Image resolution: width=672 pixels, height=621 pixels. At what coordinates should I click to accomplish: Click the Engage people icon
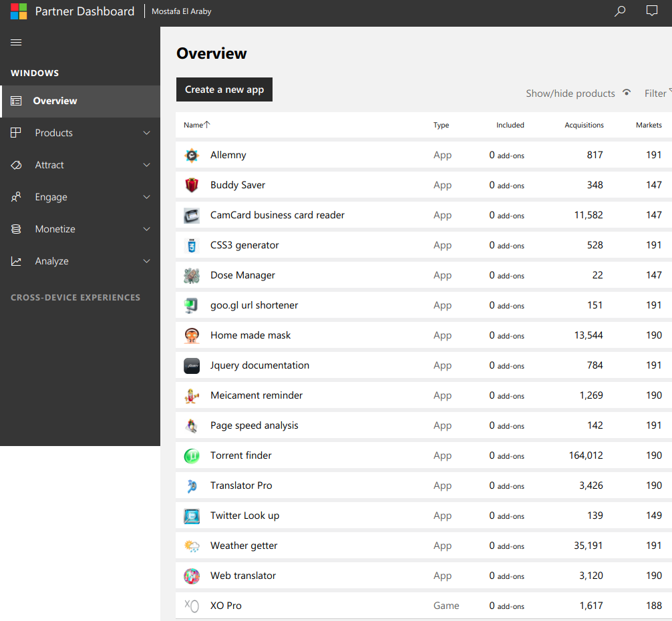[16, 196]
